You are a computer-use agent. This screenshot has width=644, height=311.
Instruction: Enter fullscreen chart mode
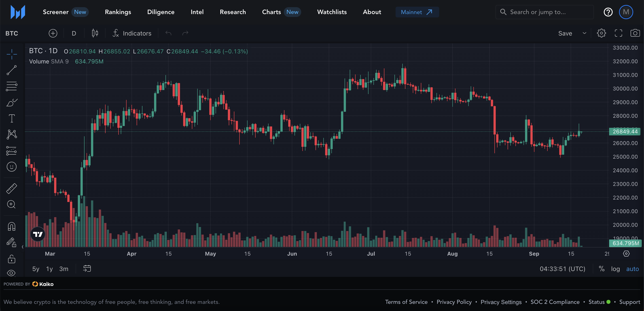[x=618, y=33]
